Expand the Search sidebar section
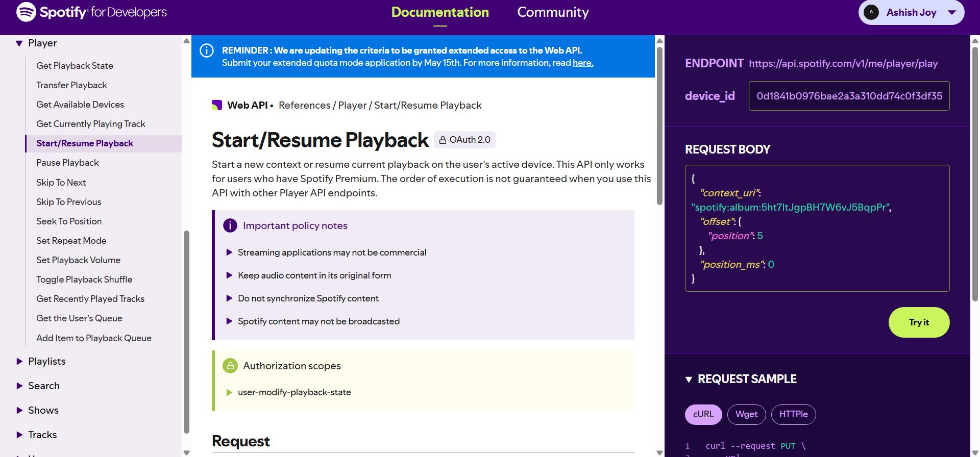This screenshot has height=457, width=980. point(19,386)
